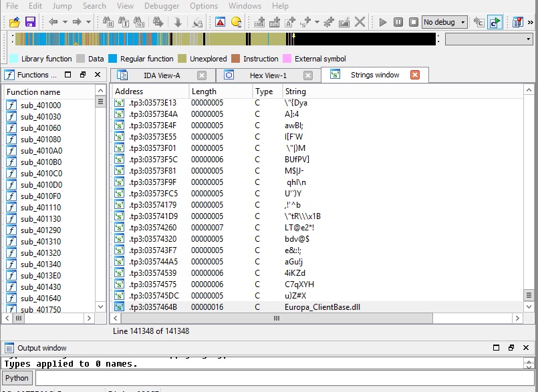Open the string style dropdown arrow
This screenshot has height=392, width=538.
[317, 22]
